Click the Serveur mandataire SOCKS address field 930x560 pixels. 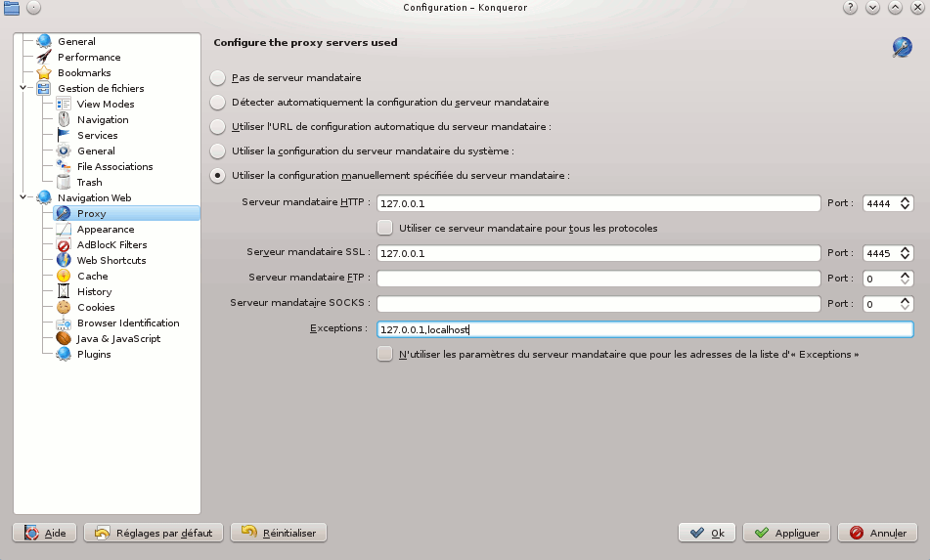click(x=598, y=304)
